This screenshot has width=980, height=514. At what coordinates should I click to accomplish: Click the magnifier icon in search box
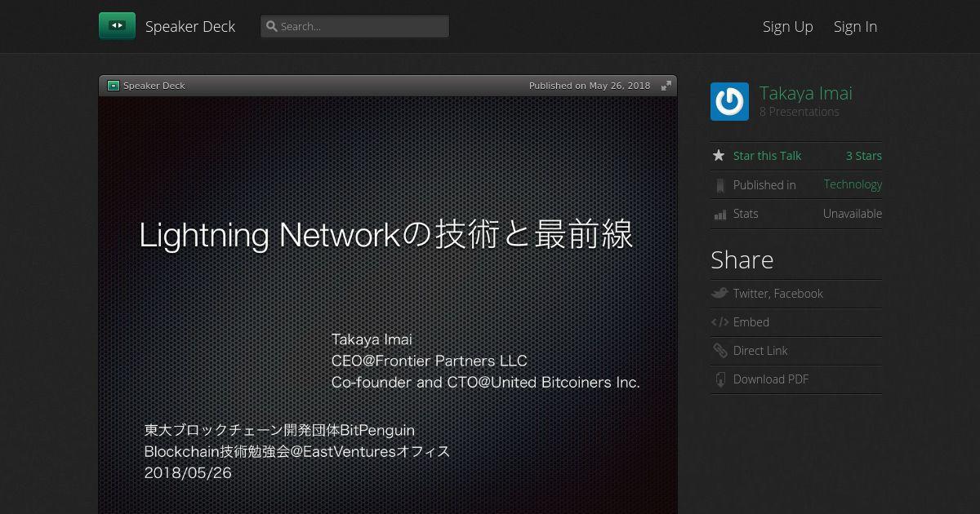(x=272, y=26)
